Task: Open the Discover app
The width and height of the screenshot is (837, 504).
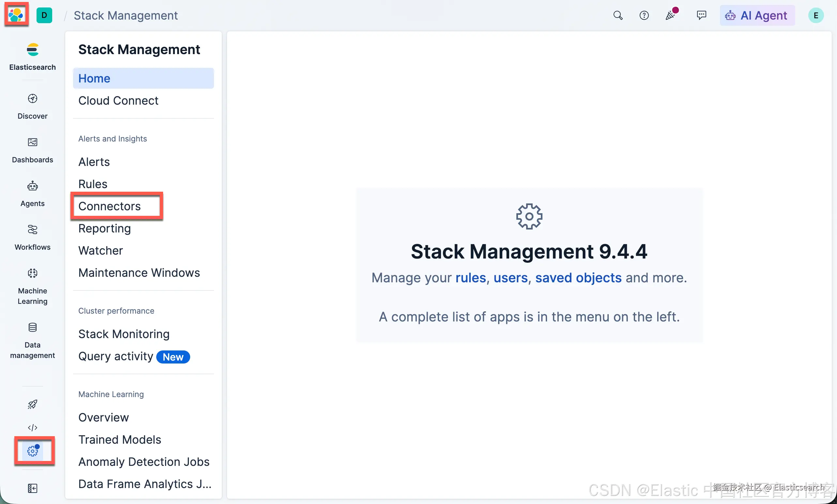Action: 33,107
